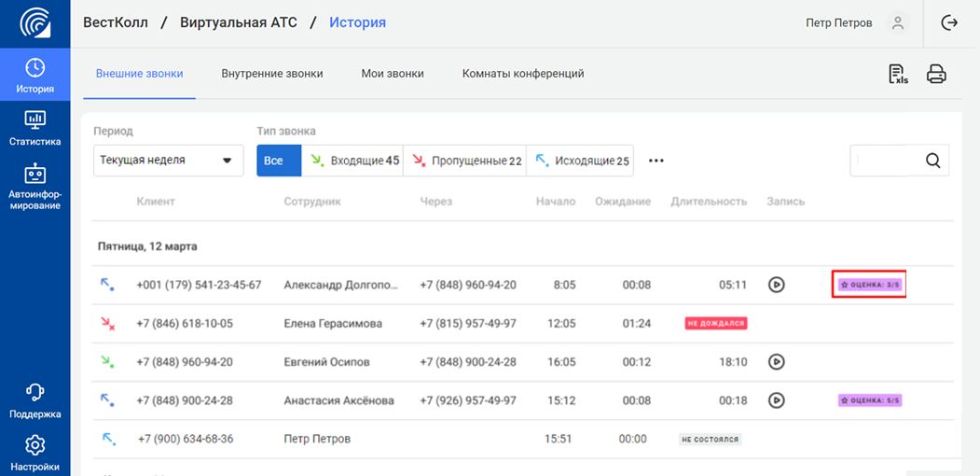This screenshot has height=476, width=980.
Task: Click the WestCall logo icon
Action: (35, 23)
